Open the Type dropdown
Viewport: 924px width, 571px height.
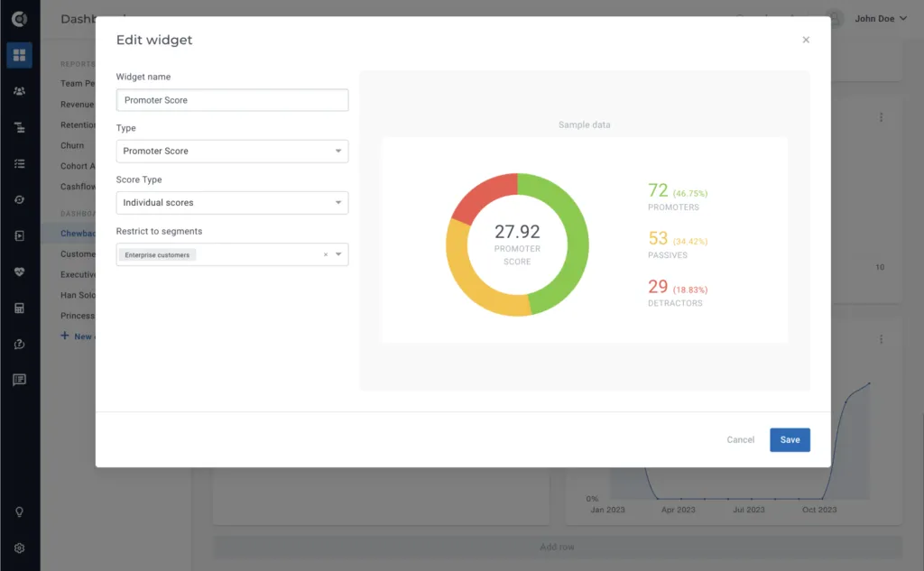click(x=232, y=152)
